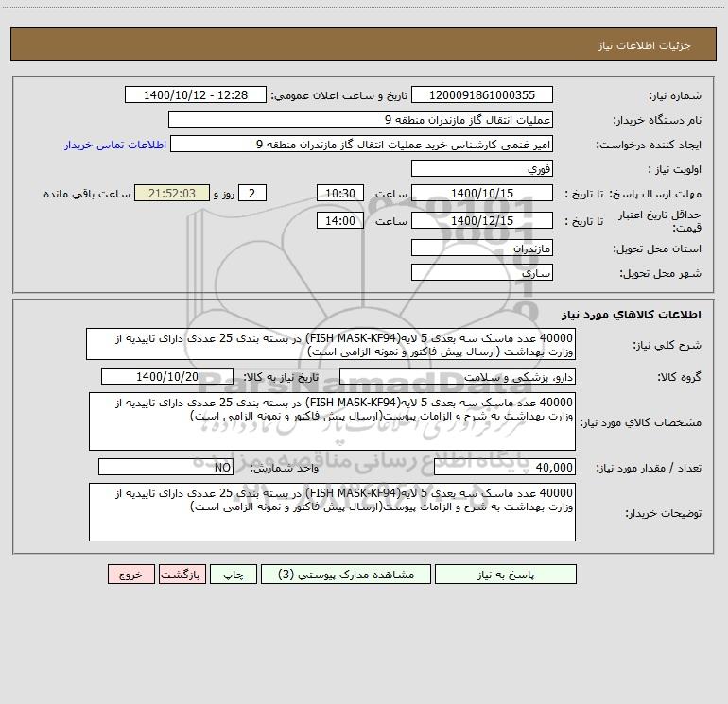Open مشاهده مدارک پیوستی (3) attachments
728x704 pixels.
(x=346, y=574)
